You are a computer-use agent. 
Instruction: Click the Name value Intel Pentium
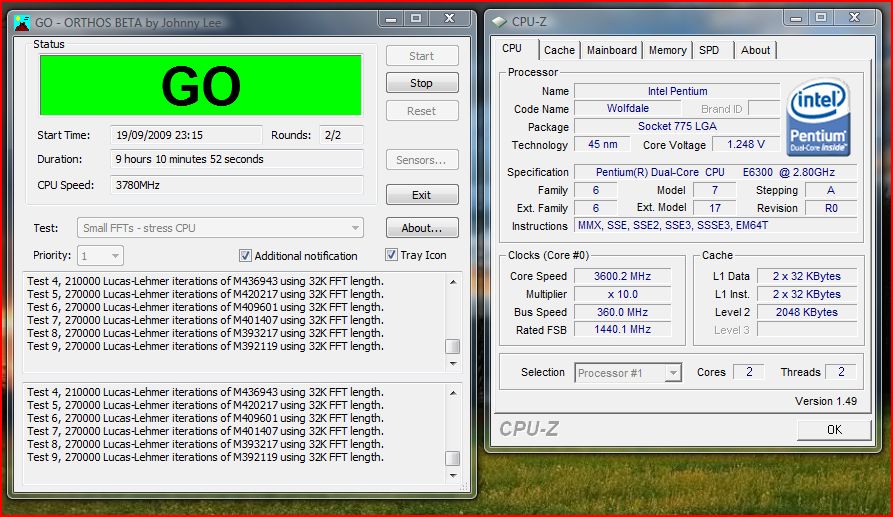pyautogui.click(x=677, y=91)
